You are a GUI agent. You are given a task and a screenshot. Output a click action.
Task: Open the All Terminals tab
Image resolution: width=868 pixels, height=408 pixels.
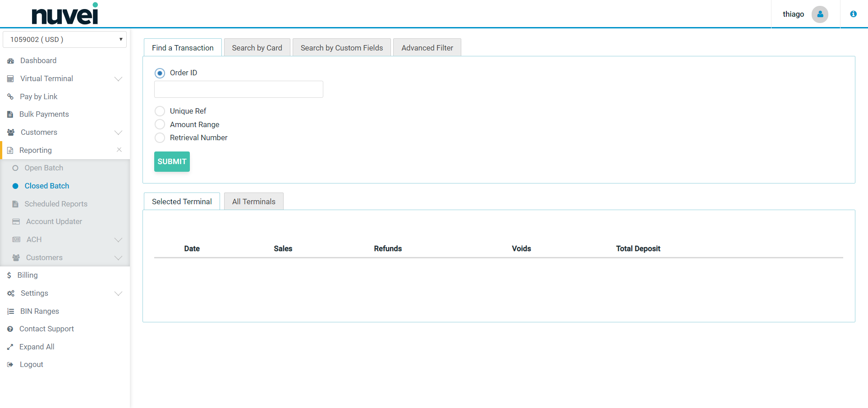(x=253, y=202)
